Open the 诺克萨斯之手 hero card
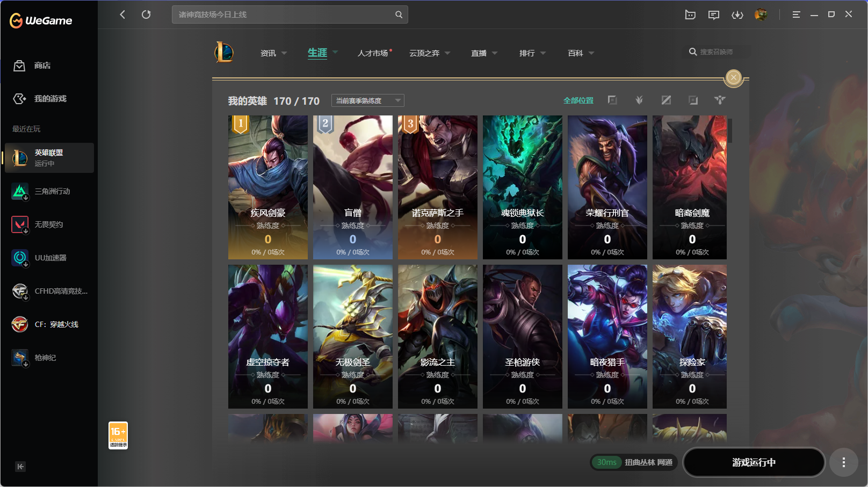 pyautogui.click(x=438, y=187)
